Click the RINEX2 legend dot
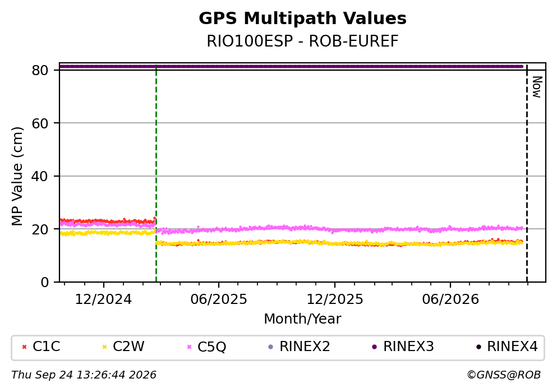 point(271,347)
